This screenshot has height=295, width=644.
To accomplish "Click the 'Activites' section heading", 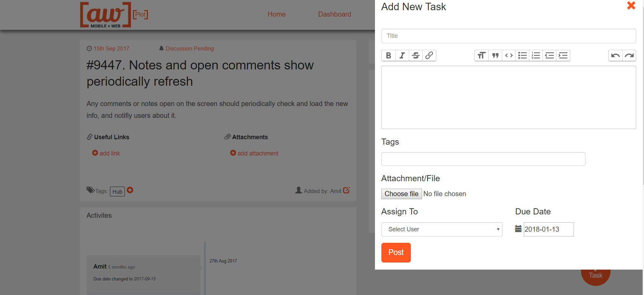I will click(99, 215).
